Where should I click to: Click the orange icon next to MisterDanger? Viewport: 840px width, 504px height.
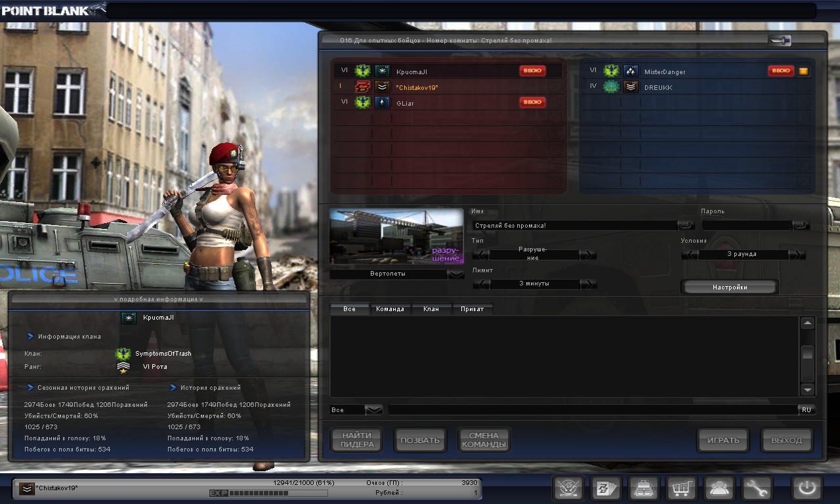(803, 71)
